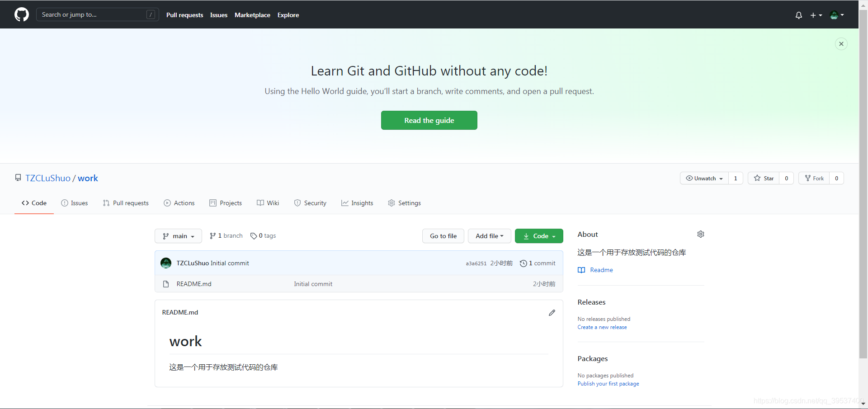
Task: Open Explore in the top navigation
Action: point(288,15)
